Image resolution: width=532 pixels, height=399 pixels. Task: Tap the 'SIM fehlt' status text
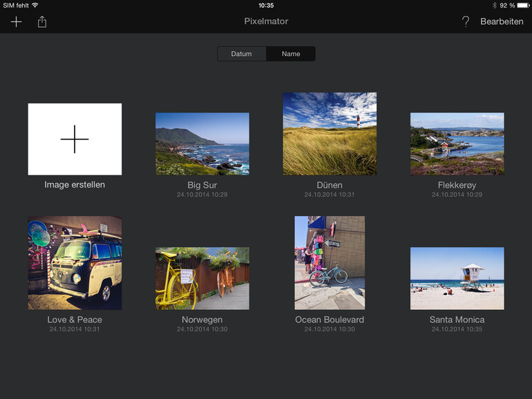[x=16, y=6]
